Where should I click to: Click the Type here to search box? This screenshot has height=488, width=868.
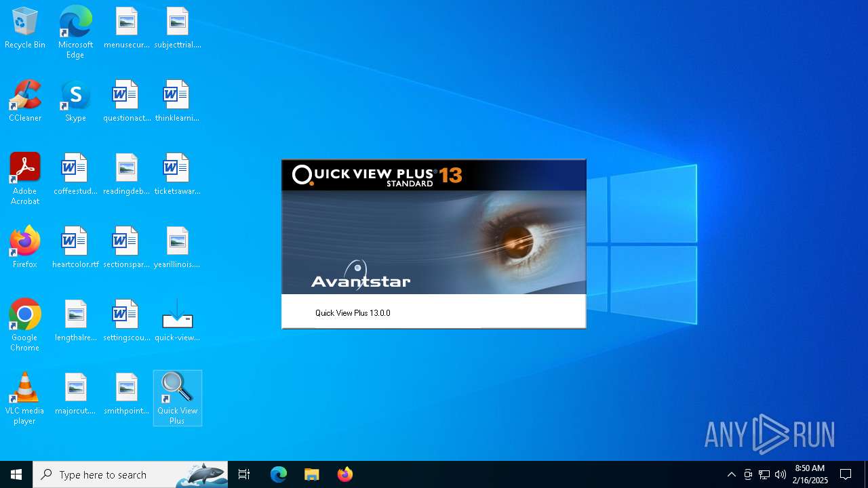click(130, 474)
